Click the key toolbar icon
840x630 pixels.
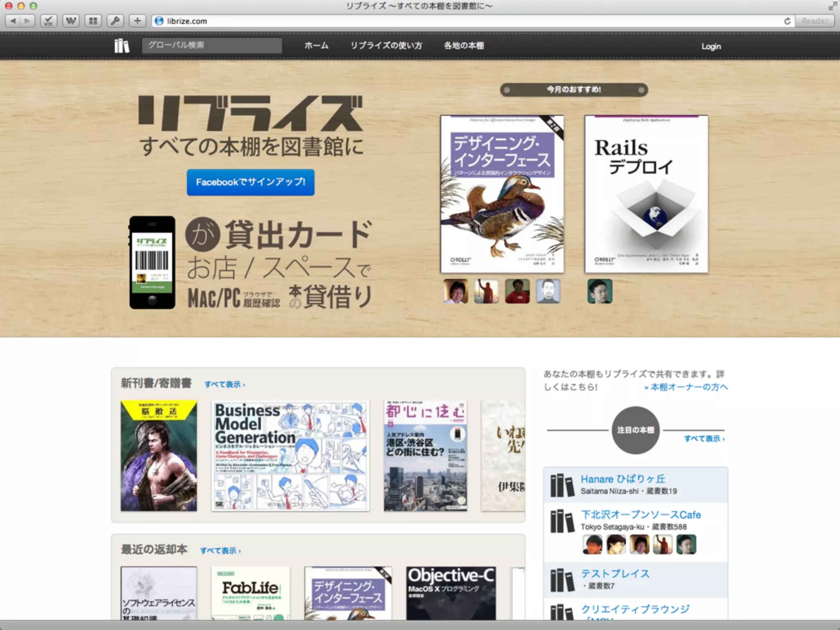point(115,21)
